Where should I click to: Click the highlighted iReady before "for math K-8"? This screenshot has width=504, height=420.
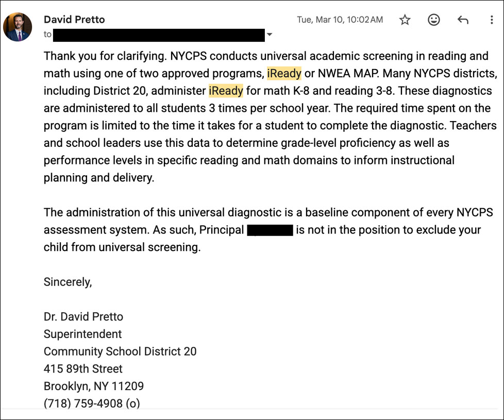click(x=226, y=91)
